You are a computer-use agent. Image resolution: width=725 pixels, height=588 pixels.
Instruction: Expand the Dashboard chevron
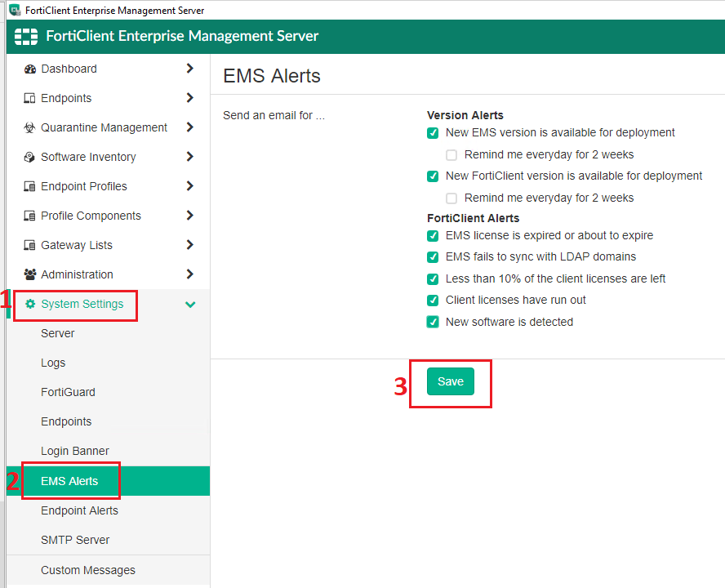(189, 69)
